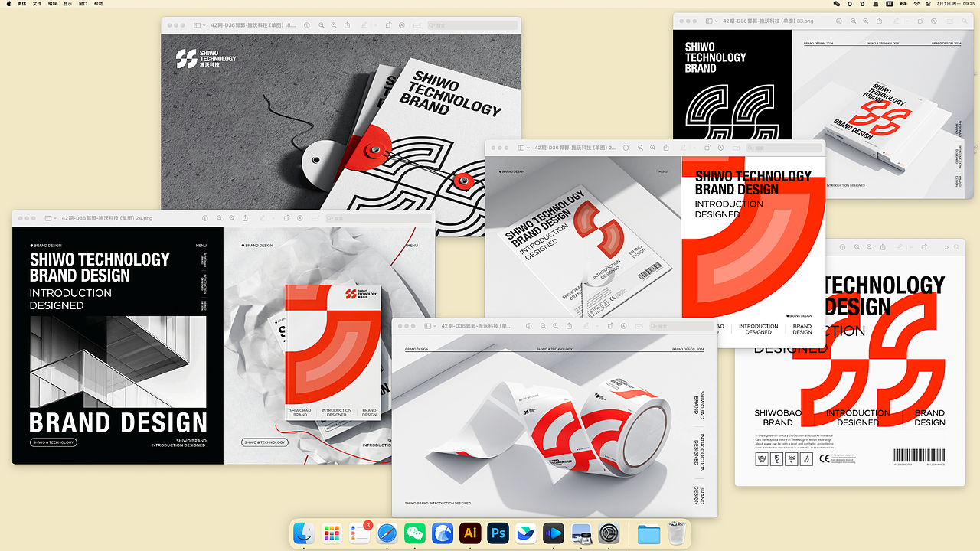Expand sidebar view chevron in tape roll window
980x551 pixels.
(434, 327)
